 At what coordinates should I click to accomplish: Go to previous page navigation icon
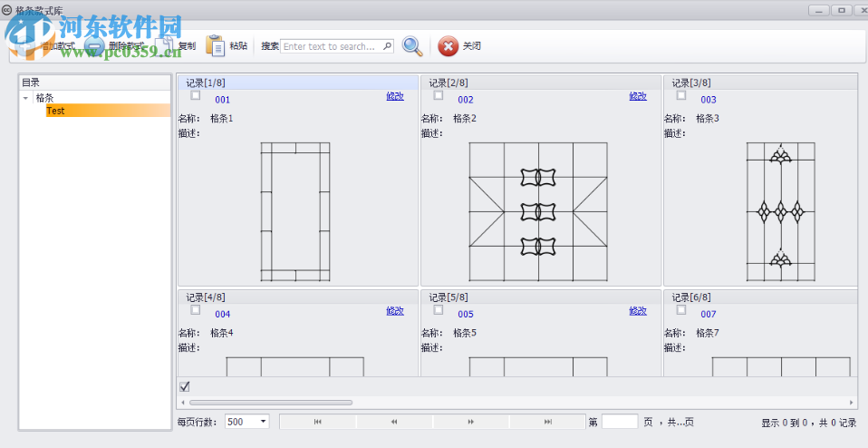click(x=394, y=422)
